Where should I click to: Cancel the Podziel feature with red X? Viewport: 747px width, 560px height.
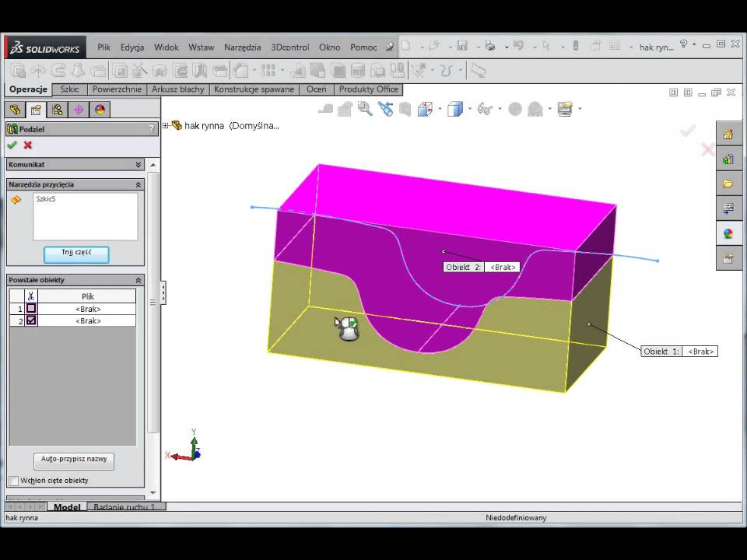point(28,145)
